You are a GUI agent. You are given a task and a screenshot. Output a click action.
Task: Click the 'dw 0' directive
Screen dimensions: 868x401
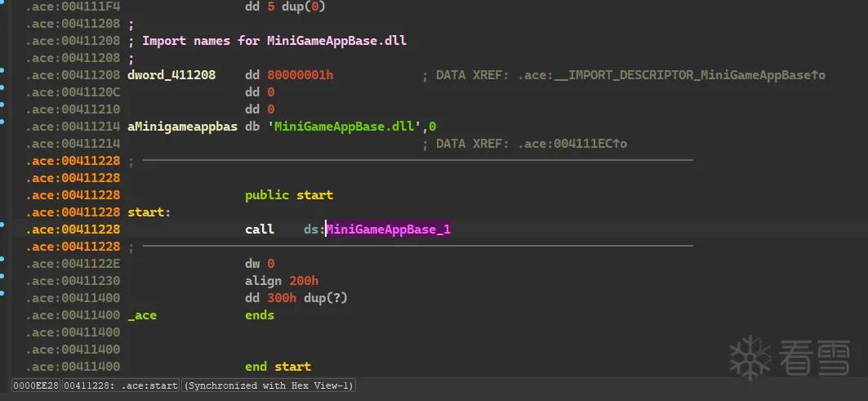tap(260, 264)
